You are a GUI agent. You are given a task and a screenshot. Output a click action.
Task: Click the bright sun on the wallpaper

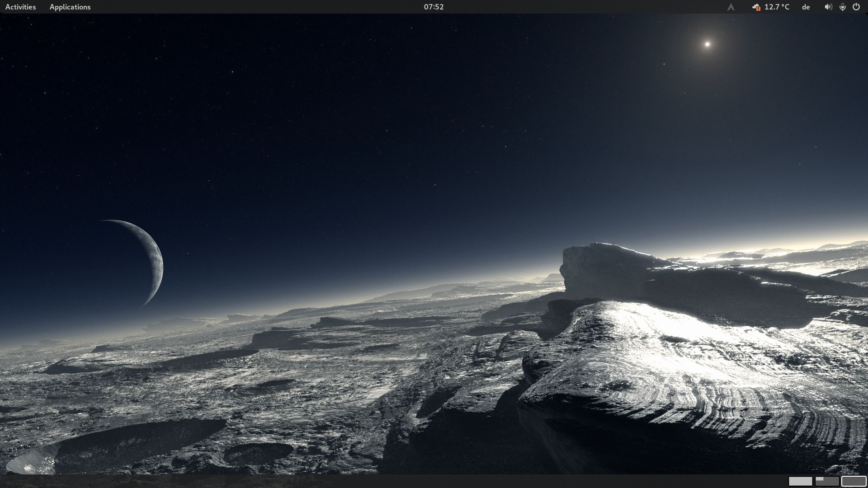click(x=708, y=44)
